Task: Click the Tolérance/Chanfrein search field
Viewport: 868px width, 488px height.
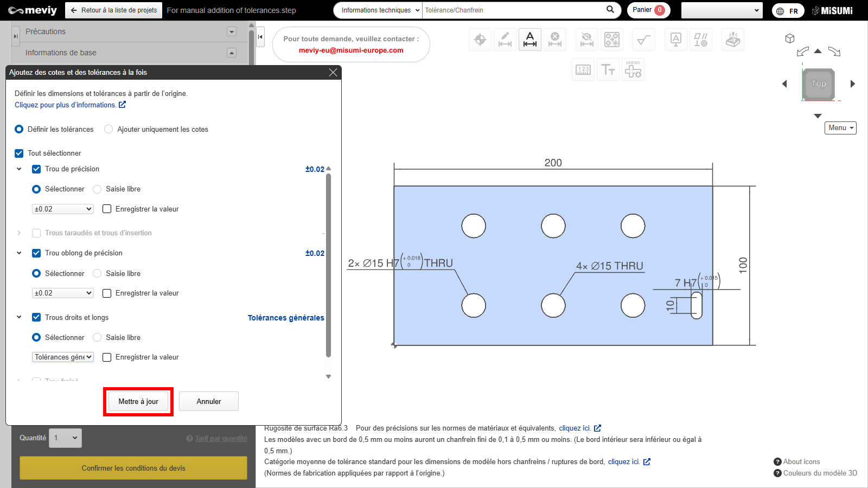Action: (513, 10)
